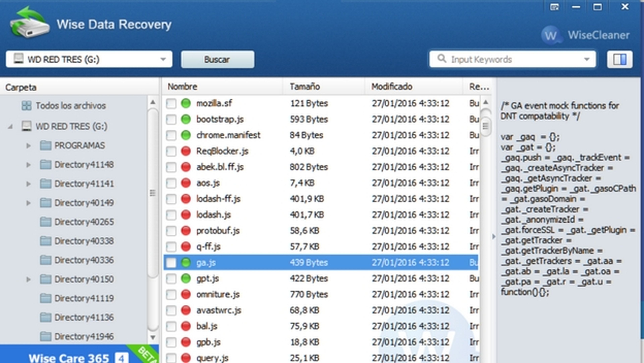Expand the Directory41148 tree node
Image resolution: width=644 pixels, height=363 pixels.
[x=29, y=165]
